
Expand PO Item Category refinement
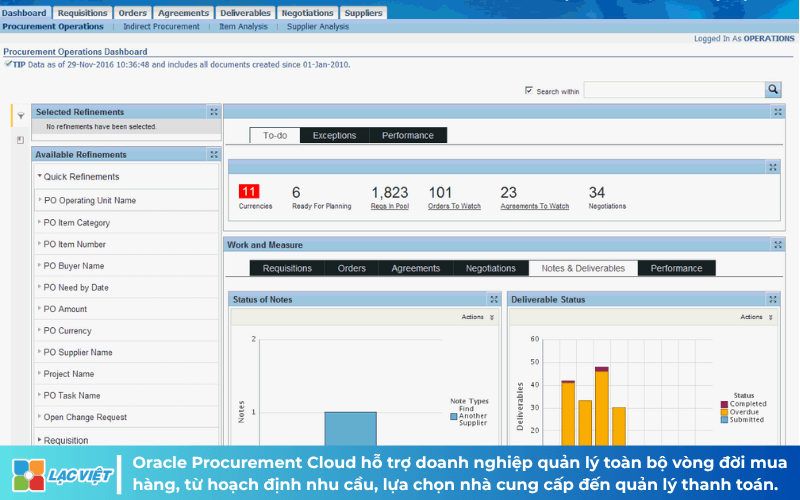(x=39, y=222)
